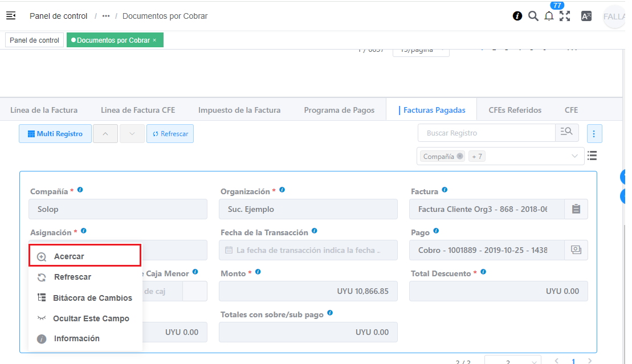632x364 pixels.
Task: Choose Bitácora de Cambios menu entry
Action: (85, 298)
